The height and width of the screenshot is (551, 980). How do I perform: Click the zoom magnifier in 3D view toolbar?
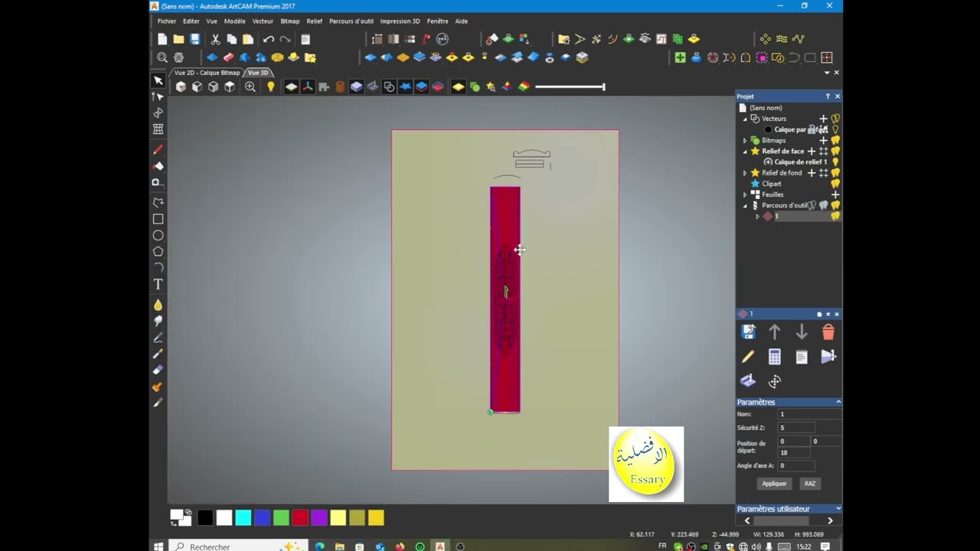(x=250, y=87)
